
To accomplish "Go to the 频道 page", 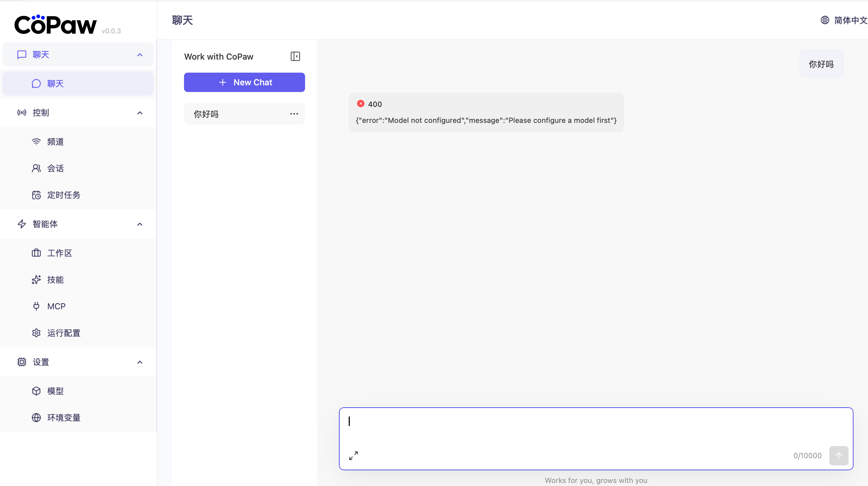I will 78,142.
